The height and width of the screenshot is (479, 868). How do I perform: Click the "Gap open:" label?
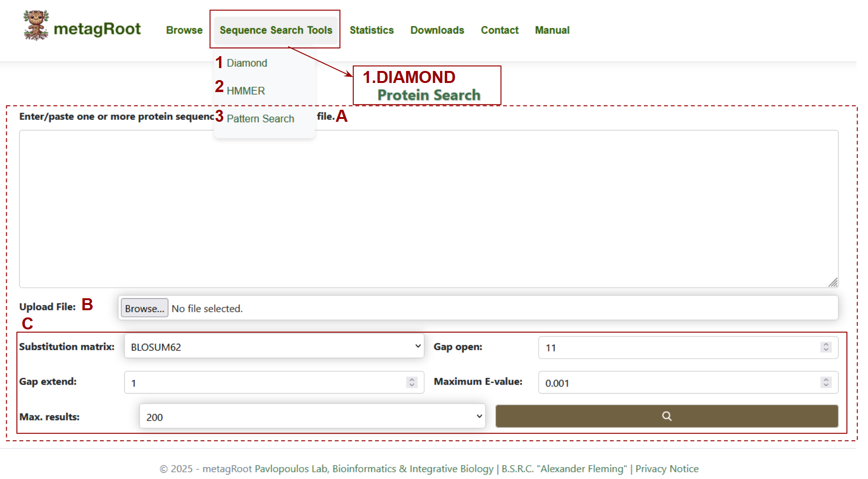pyautogui.click(x=458, y=347)
